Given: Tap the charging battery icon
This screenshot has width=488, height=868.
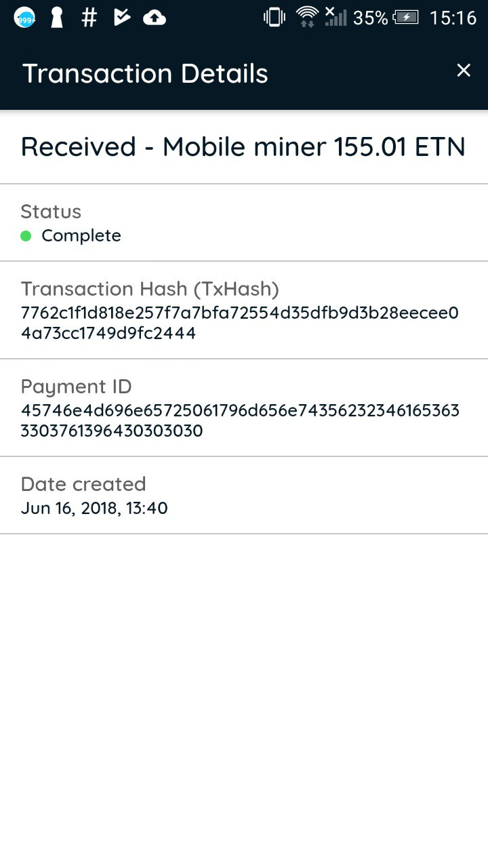Looking at the screenshot, I should tap(407, 18).
